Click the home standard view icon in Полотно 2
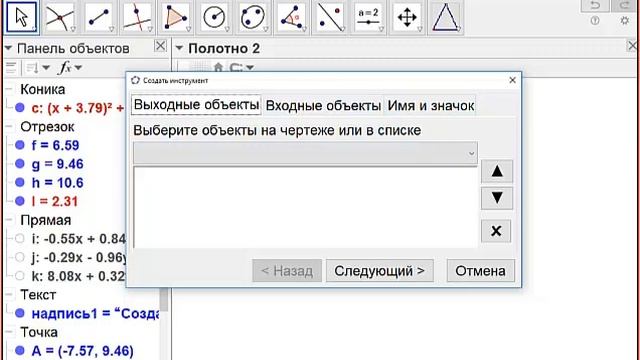640x360 pixels. pos(218,67)
